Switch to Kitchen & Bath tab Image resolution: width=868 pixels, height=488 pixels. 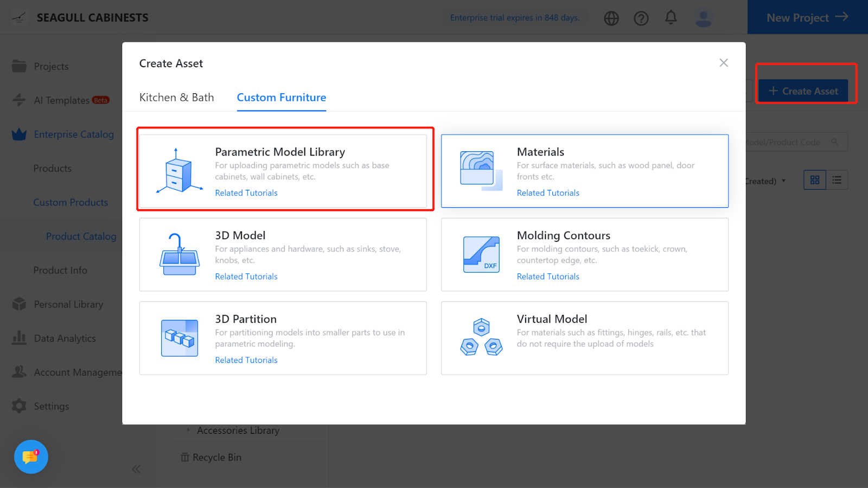click(176, 98)
